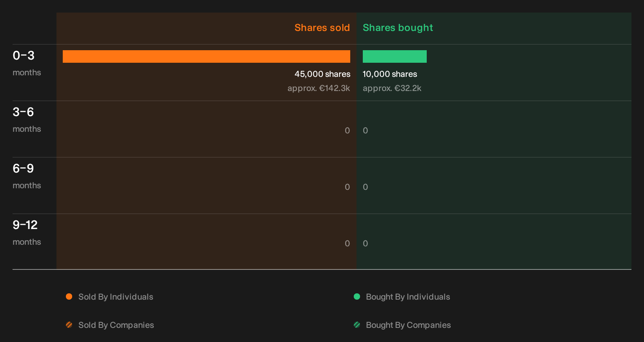Select the 9-12 months row label
Viewport: 644px width, 342px height.
[27, 233]
